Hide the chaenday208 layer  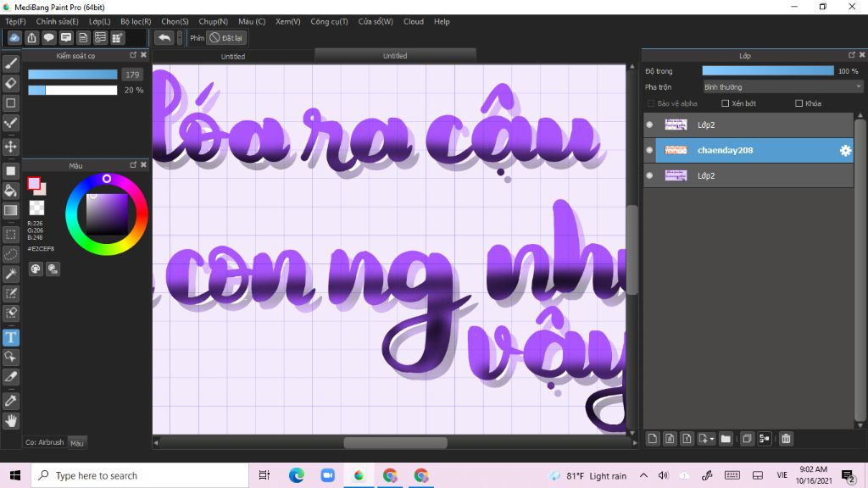tap(649, 150)
